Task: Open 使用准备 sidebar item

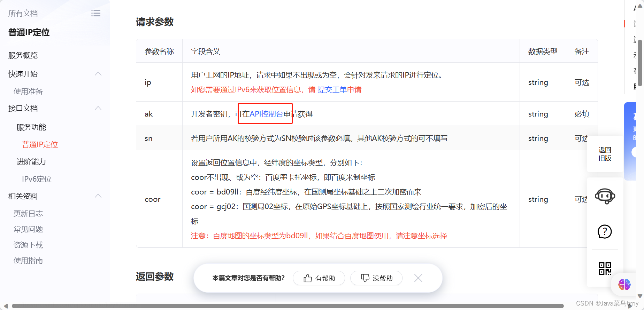Action: click(28, 92)
